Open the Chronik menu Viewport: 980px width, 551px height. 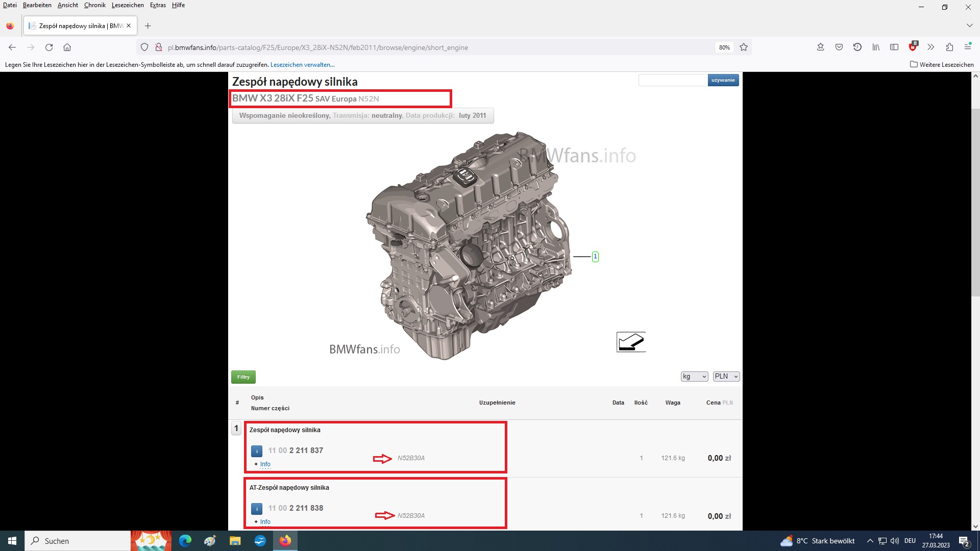(x=95, y=5)
